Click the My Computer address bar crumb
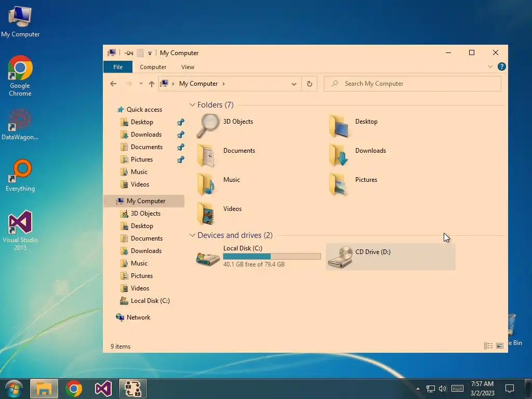Screen dimensions: 532x399 click(x=198, y=84)
